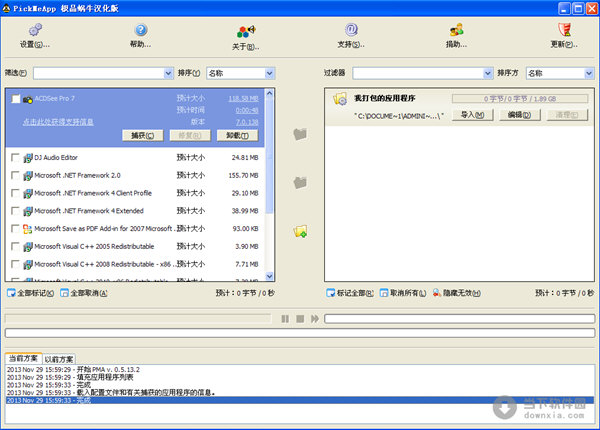This screenshot has height=430, width=600.
Task: Click application list scrollbar up arrow
Action: tap(269, 93)
